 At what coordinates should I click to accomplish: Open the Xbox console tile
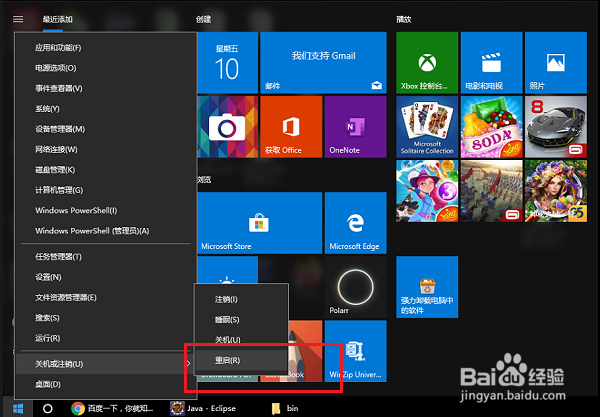(x=427, y=63)
